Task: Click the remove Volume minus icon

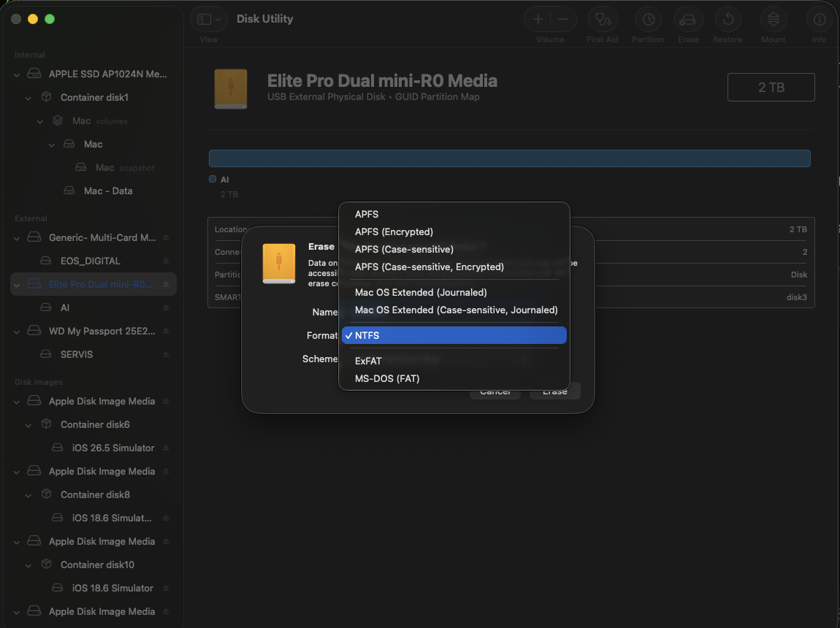Action: click(563, 19)
